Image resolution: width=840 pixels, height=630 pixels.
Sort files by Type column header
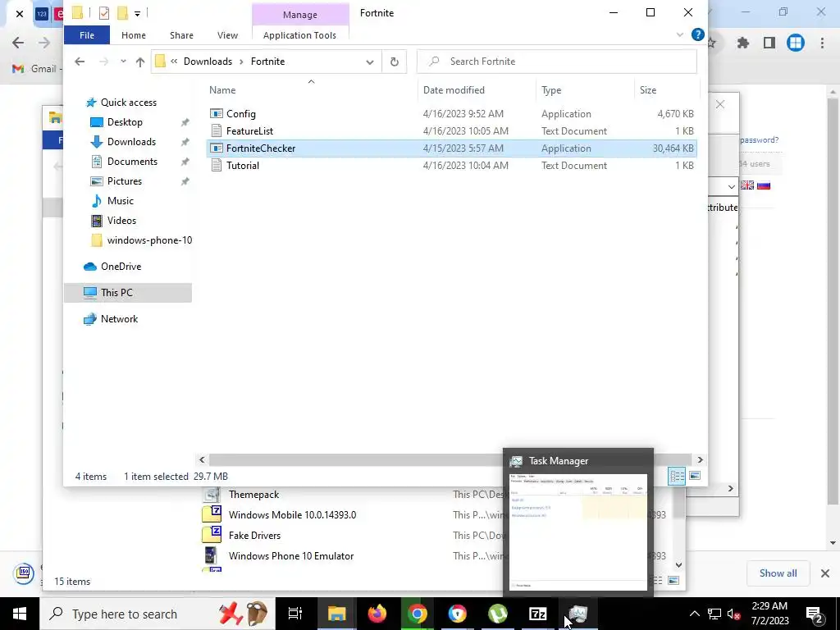pyautogui.click(x=551, y=90)
